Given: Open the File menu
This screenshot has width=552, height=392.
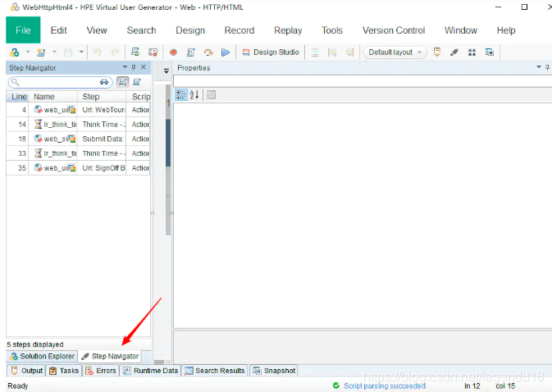Looking at the screenshot, I should 23,30.
